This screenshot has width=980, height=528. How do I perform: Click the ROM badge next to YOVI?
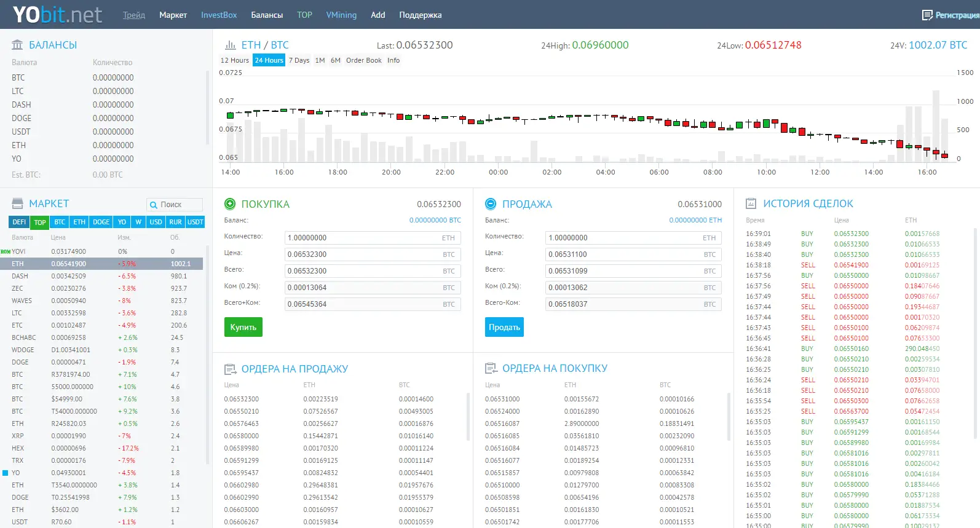click(x=6, y=251)
